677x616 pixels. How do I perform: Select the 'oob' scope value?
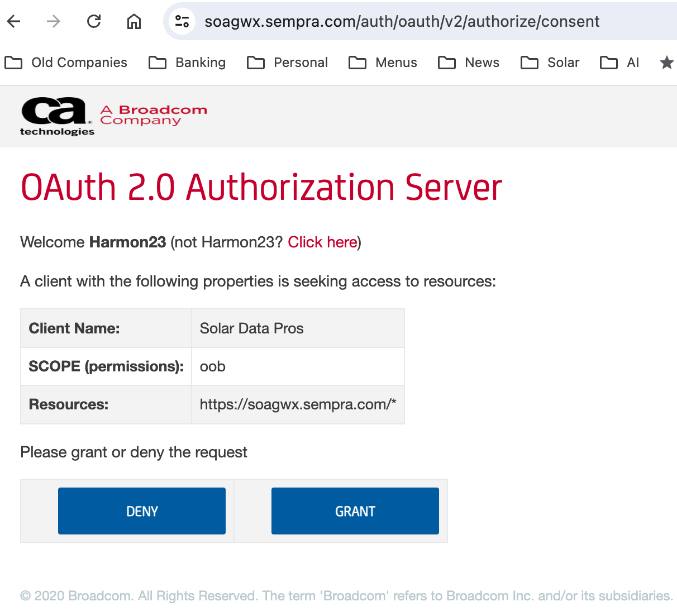click(x=213, y=366)
